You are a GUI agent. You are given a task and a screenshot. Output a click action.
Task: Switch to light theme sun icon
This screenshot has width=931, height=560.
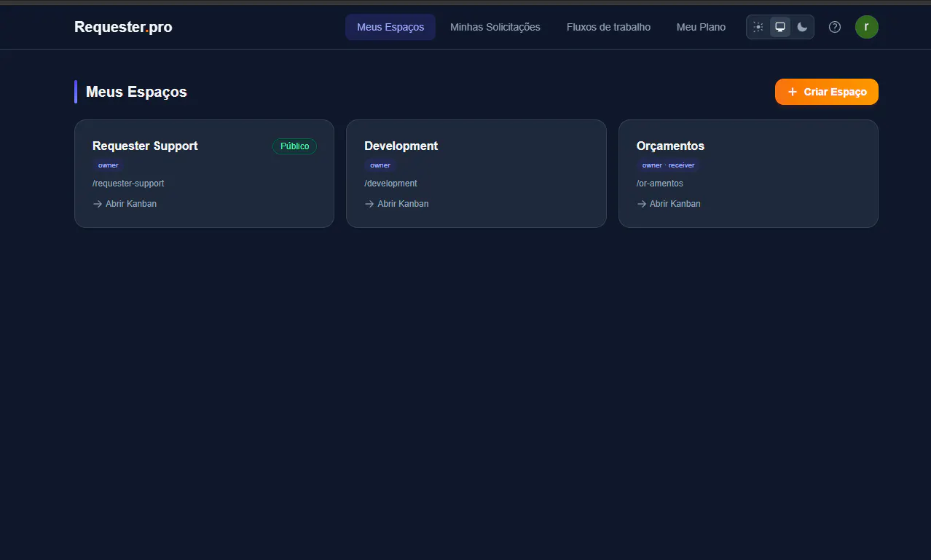pos(758,27)
